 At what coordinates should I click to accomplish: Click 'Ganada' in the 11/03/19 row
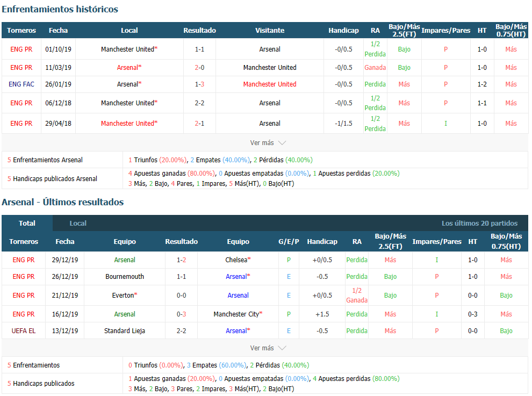(x=375, y=68)
